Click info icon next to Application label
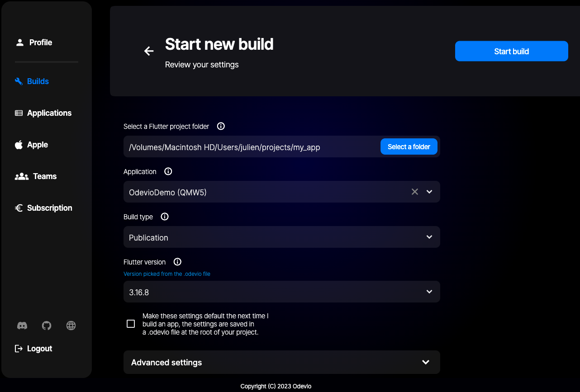Image resolution: width=580 pixels, height=392 pixels. pos(168,171)
